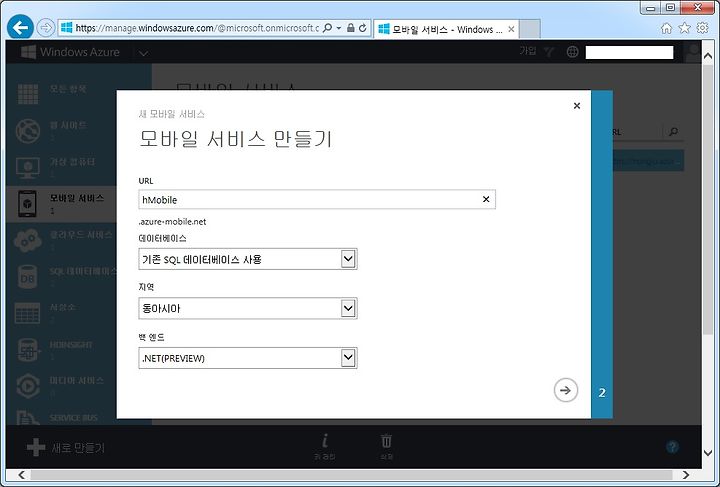The image size is (720, 487).
Task: Click the lock security icon in address bar
Action: click(x=350, y=28)
